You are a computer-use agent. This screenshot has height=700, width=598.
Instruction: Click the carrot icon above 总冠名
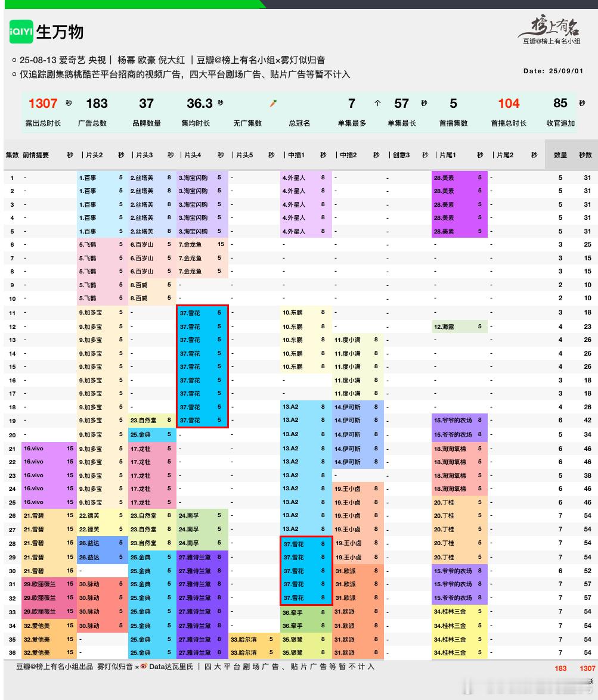pos(273,104)
